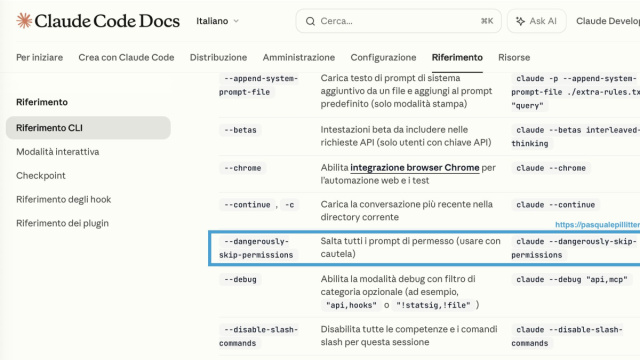Click the claude -p --append-system-prompt-file example
Viewport: 640px width, 360px height.
point(576,92)
